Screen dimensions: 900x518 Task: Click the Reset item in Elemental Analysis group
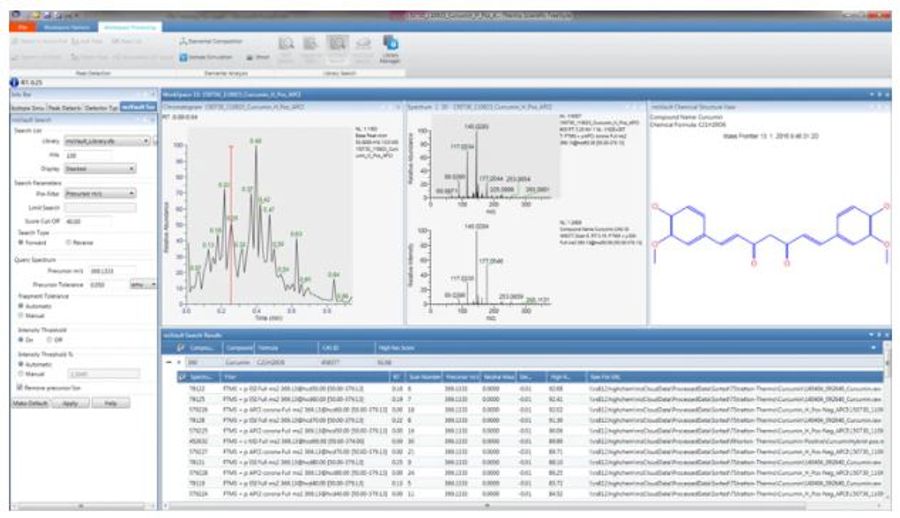tap(258, 57)
